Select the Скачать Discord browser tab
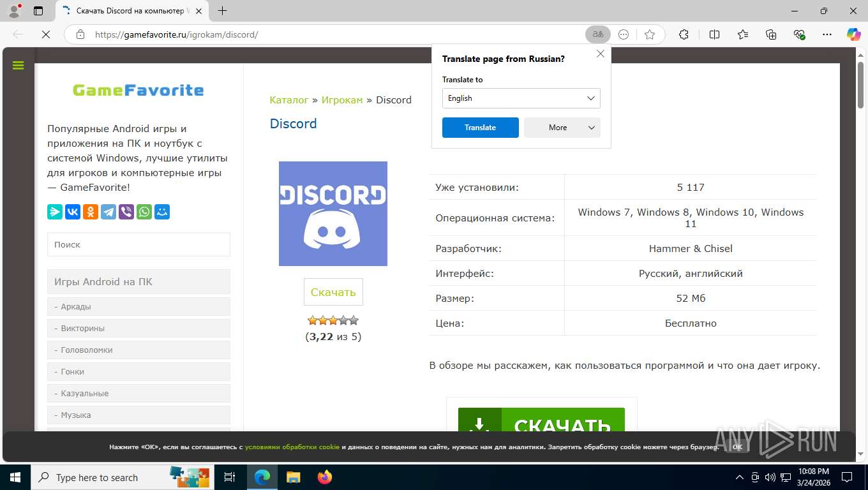 131,11
